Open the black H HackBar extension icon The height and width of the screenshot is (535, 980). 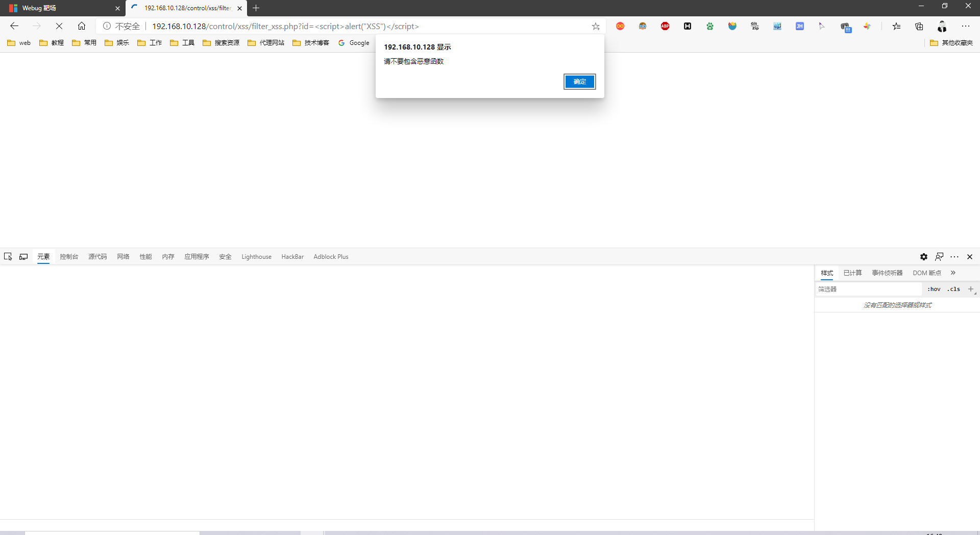click(688, 26)
